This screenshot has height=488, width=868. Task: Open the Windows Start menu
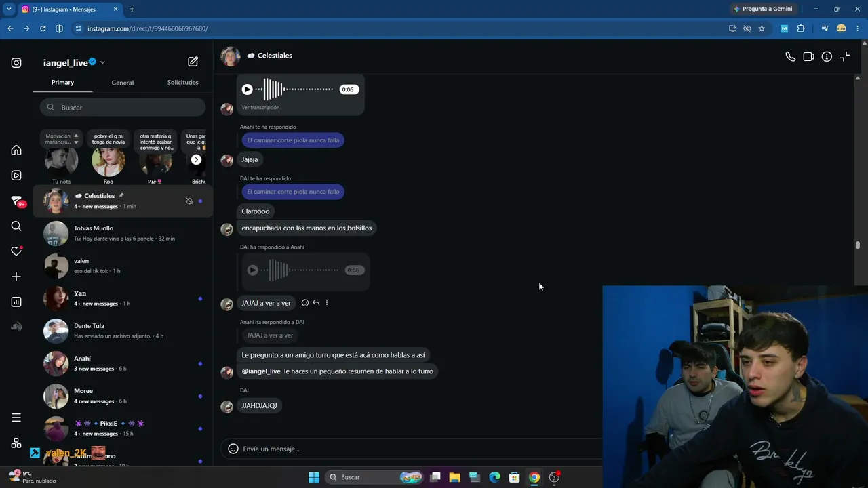click(x=314, y=477)
